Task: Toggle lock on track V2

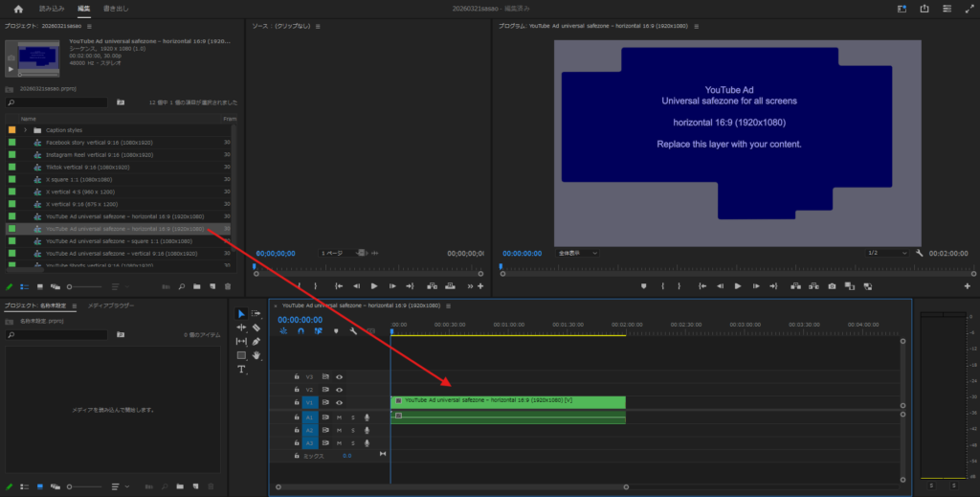Action: pos(297,390)
